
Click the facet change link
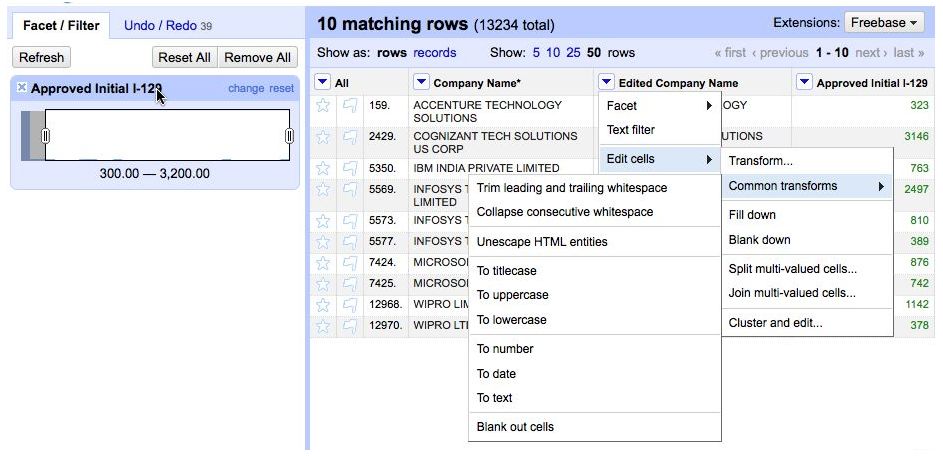tap(246, 88)
